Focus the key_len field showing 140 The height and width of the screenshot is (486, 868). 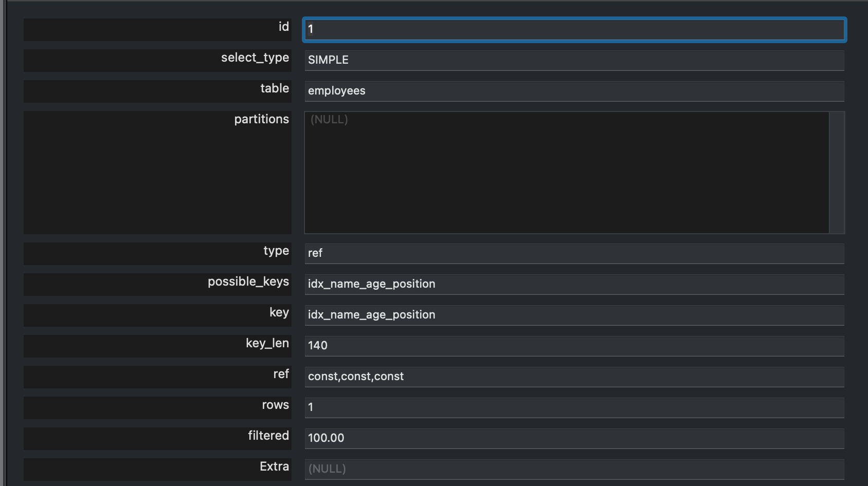(x=574, y=346)
